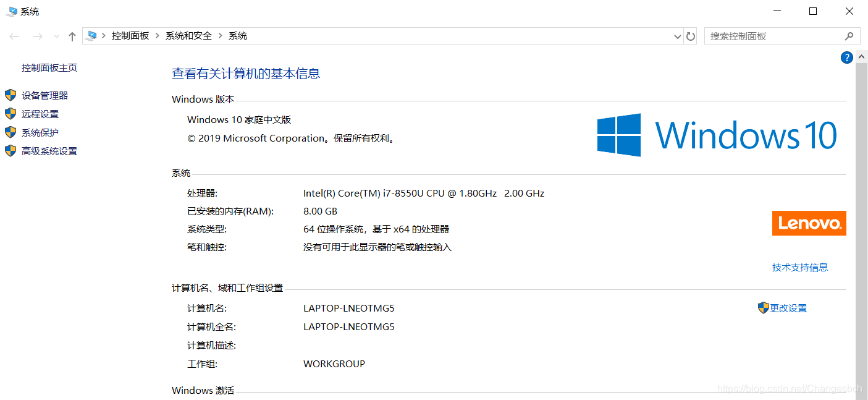Click the computer icon in the address bar
Image resolution: width=868 pixels, height=400 pixels.
click(x=92, y=36)
